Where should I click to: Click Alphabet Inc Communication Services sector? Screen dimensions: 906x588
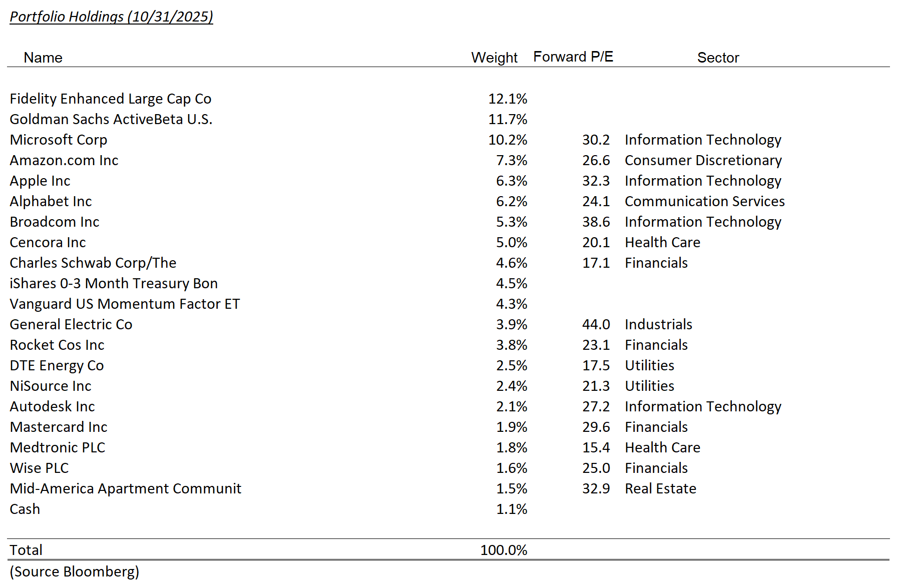[704, 201]
